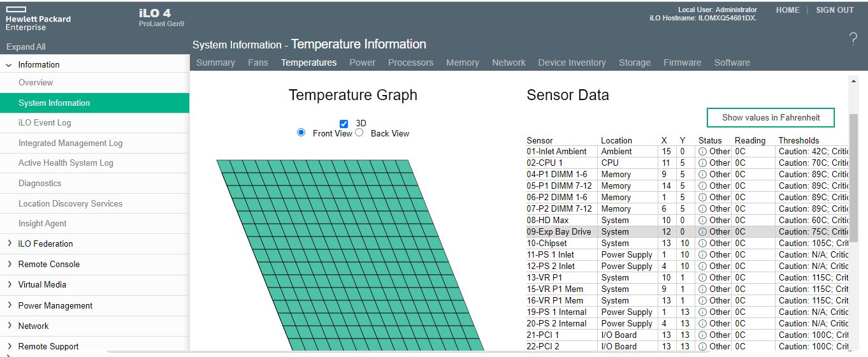This screenshot has height=357, width=868.
Task: Select the 20-PS 2 Internal sensor
Action: pos(688,324)
